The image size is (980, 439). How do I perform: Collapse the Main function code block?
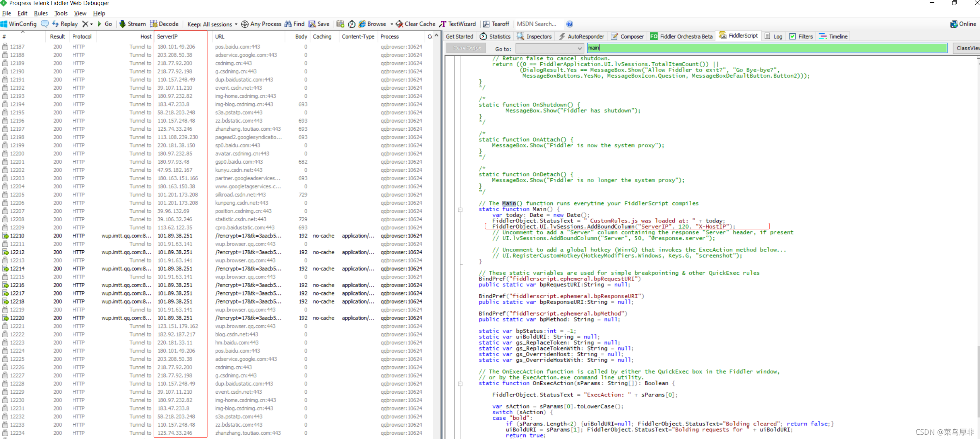tap(460, 210)
